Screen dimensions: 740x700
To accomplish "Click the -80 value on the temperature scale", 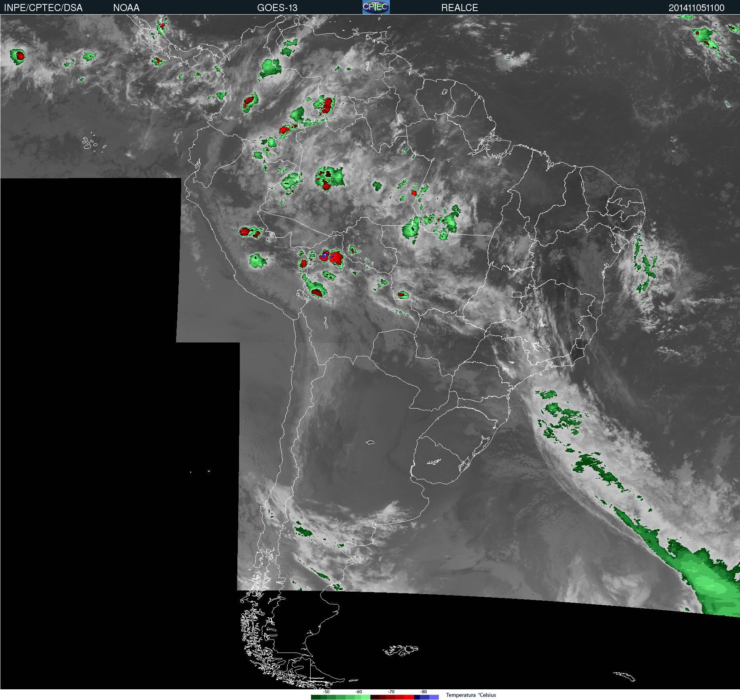I will [423, 692].
